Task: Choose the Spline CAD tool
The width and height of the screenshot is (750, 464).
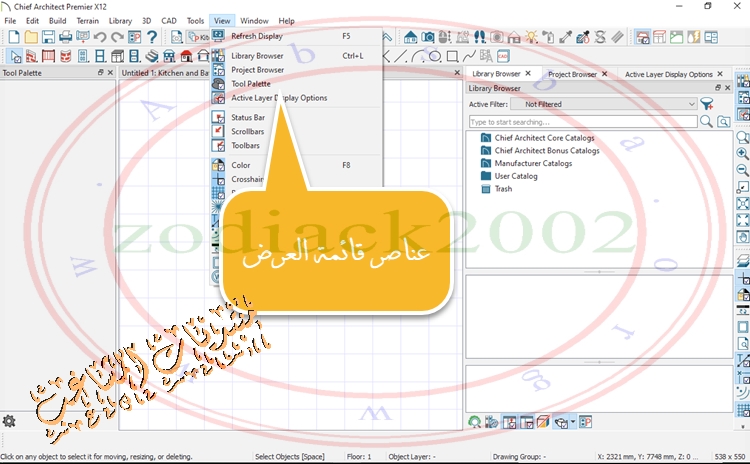Action: point(469,56)
